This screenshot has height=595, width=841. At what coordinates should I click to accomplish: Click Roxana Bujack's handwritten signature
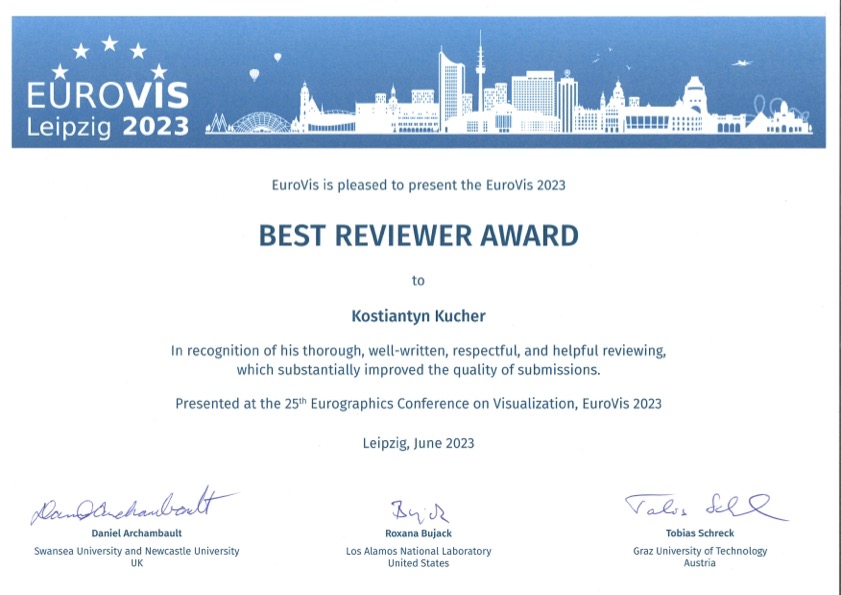click(419, 511)
